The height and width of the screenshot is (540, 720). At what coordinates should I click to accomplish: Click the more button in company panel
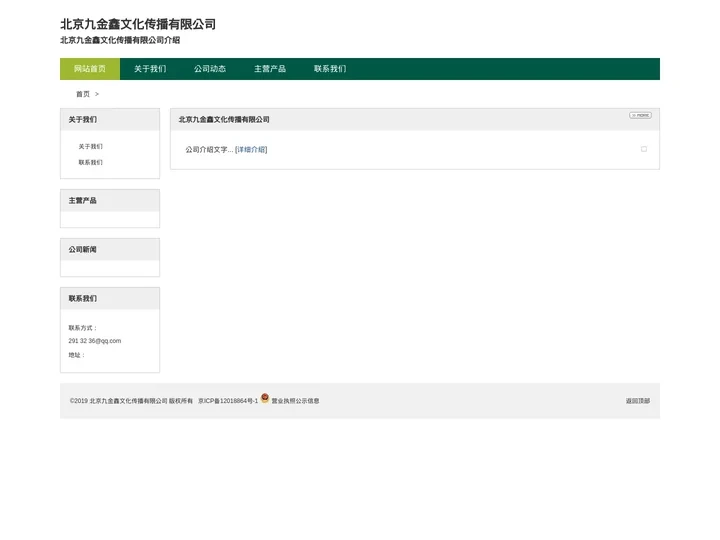coord(640,115)
